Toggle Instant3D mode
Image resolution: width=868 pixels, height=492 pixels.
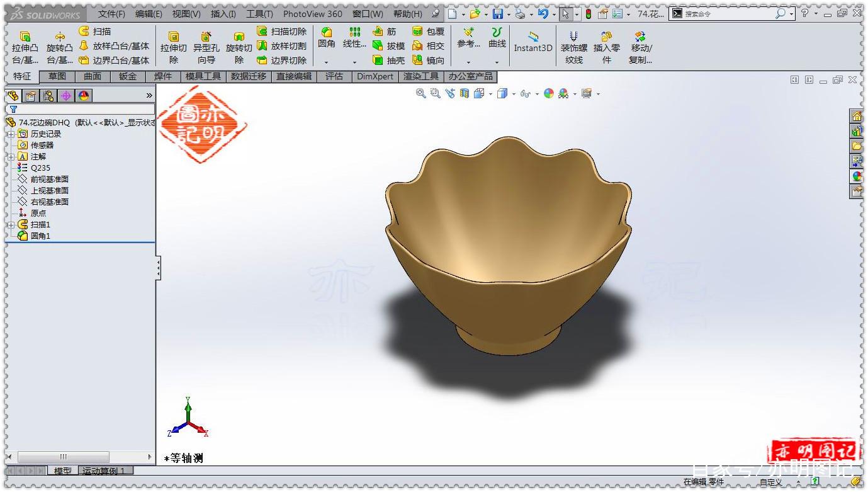[533, 42]
